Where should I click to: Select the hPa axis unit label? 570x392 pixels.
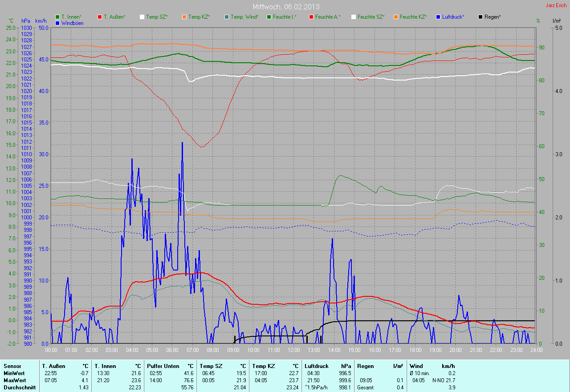coord(25,21)
